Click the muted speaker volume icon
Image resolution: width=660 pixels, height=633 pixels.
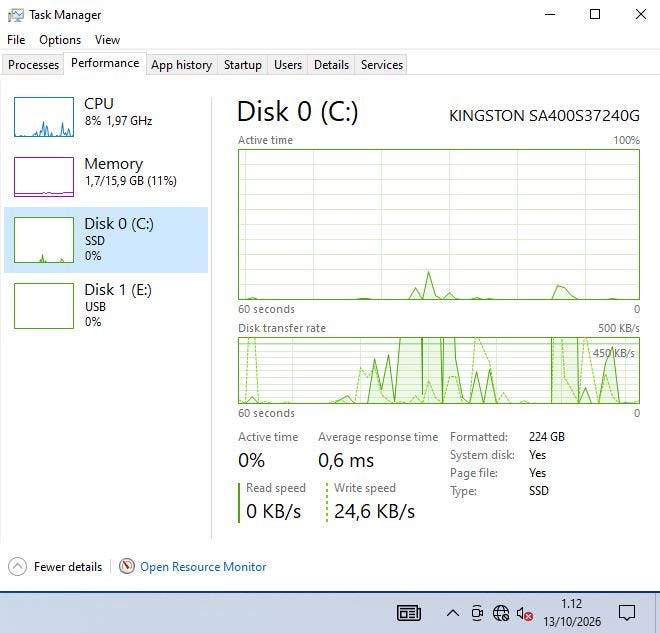point(524,614)
